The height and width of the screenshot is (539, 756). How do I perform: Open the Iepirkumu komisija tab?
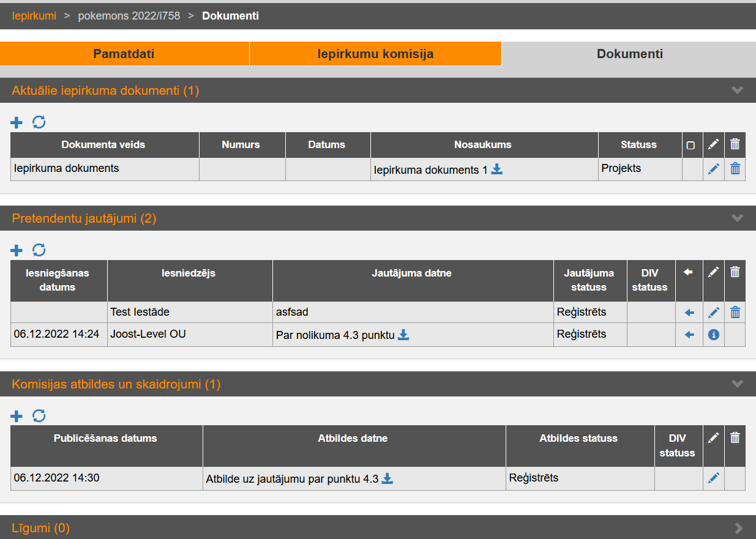(x=375, y=54)
